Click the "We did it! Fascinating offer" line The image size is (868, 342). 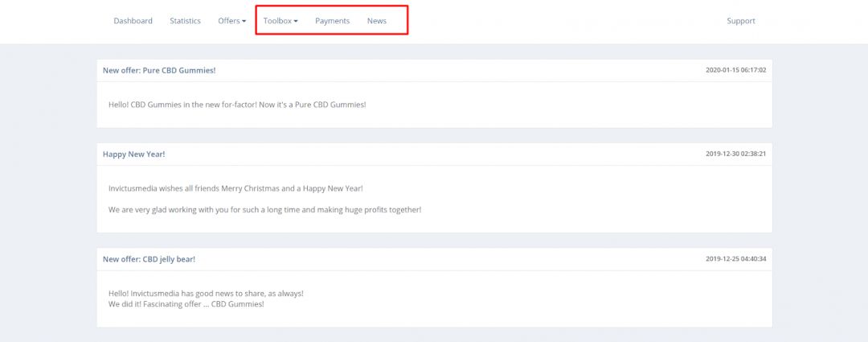pyautogui.click(x=186, y=304)
